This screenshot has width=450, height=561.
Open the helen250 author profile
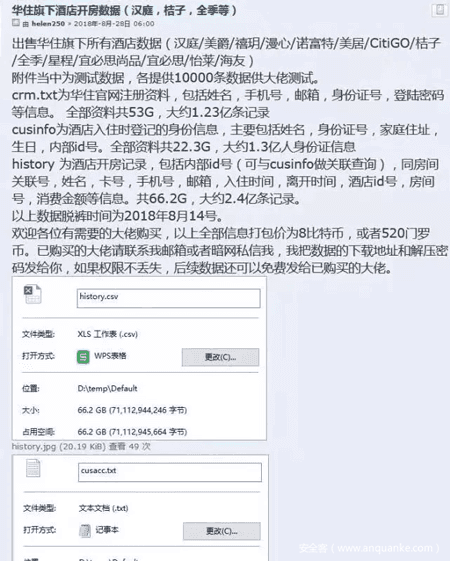[x=48, y=24]
